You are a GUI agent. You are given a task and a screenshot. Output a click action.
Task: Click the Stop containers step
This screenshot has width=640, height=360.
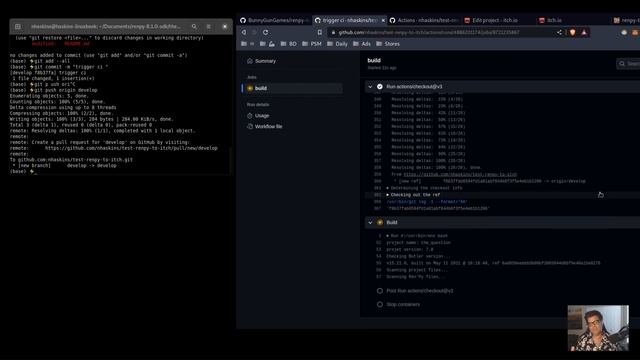pos(403,304)
